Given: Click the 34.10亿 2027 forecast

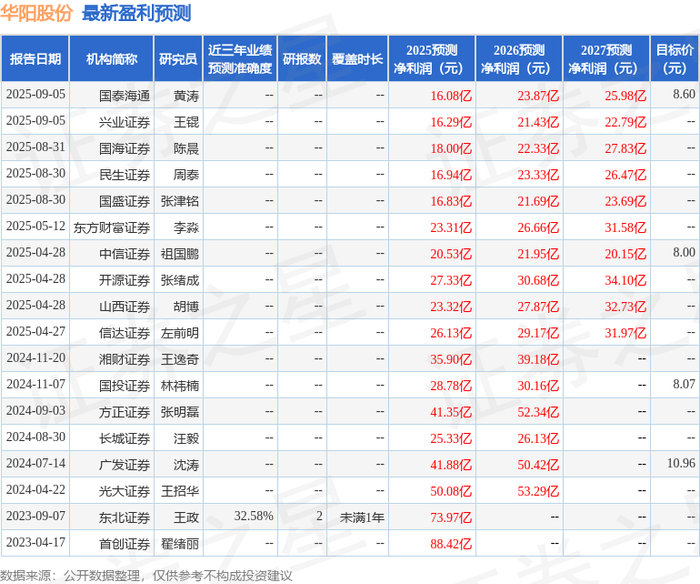Looking at the screenshot, I should [x=625, y=280].
